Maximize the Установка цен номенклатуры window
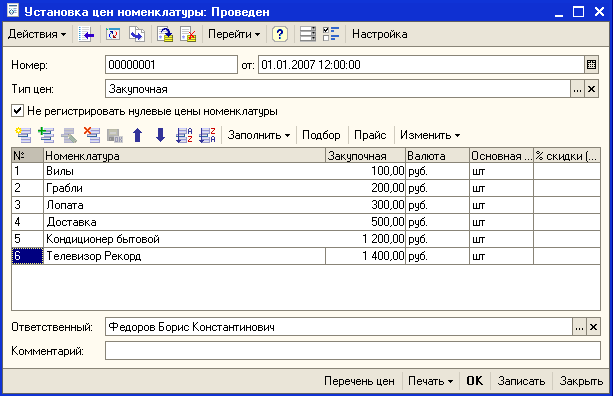This screenshot has width=614, height=396. [x=578, y=12]
